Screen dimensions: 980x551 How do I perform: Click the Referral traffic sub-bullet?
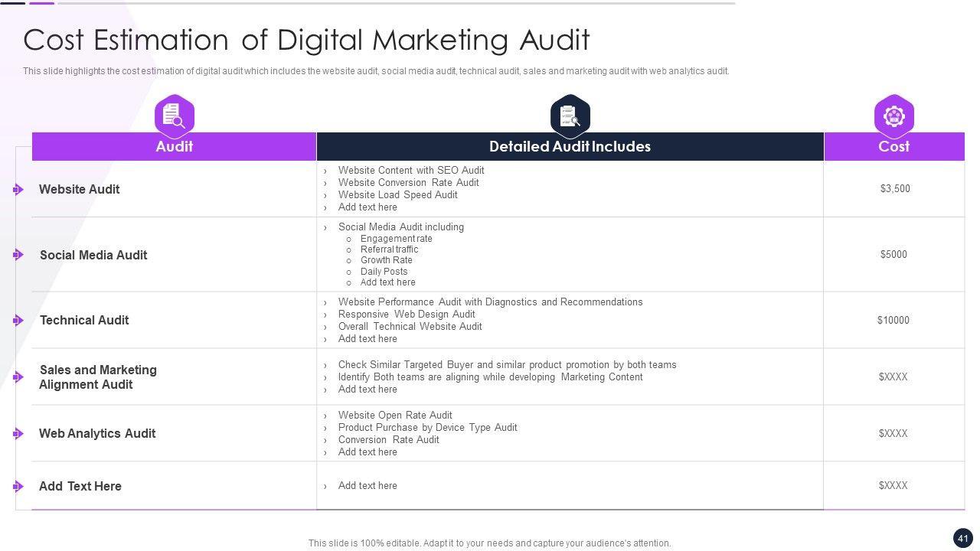389,249
